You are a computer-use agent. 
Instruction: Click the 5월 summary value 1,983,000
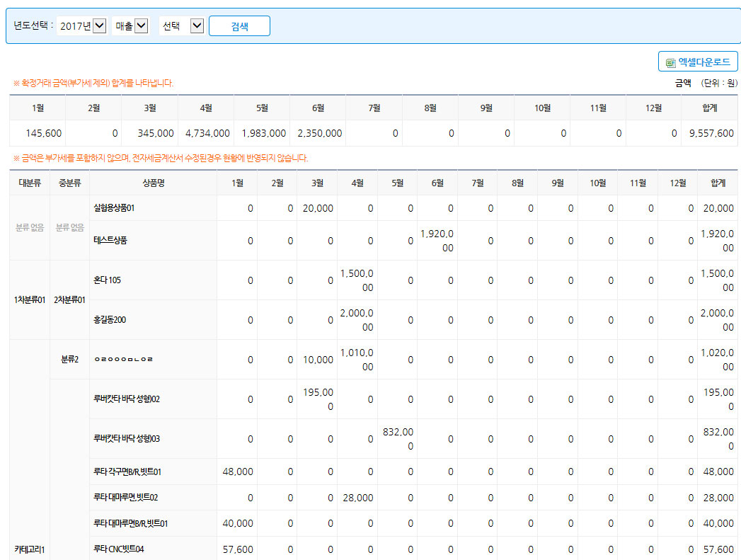(x=264, y=133)
